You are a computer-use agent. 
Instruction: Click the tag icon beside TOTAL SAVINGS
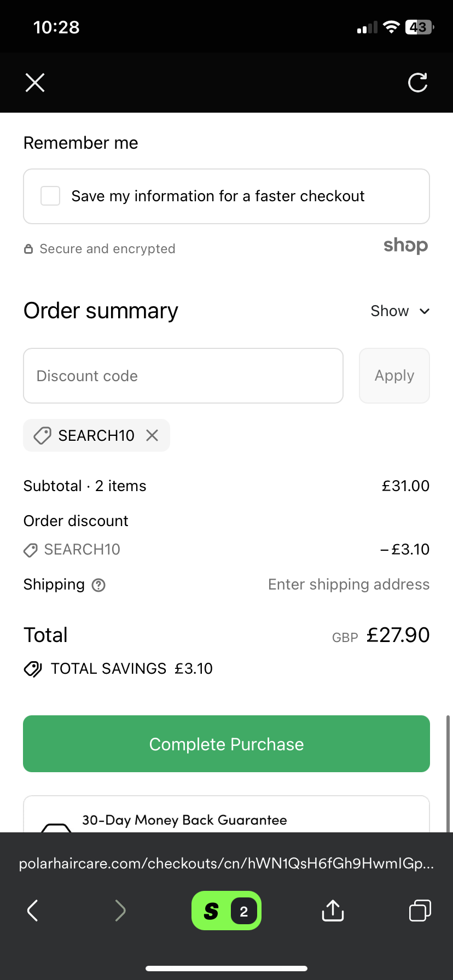33,668
